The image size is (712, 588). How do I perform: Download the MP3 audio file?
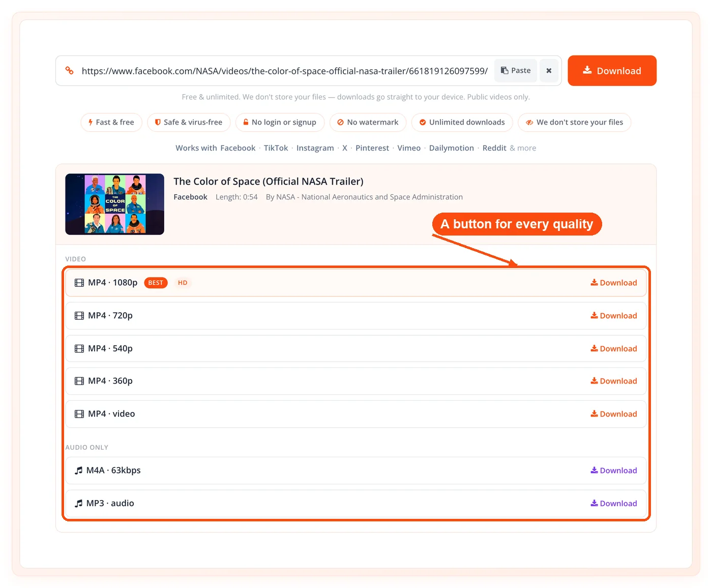(x=614, y=504)
